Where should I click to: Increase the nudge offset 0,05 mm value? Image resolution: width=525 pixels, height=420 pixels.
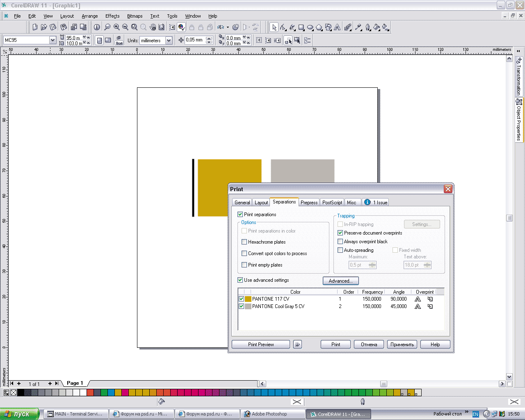209,39
